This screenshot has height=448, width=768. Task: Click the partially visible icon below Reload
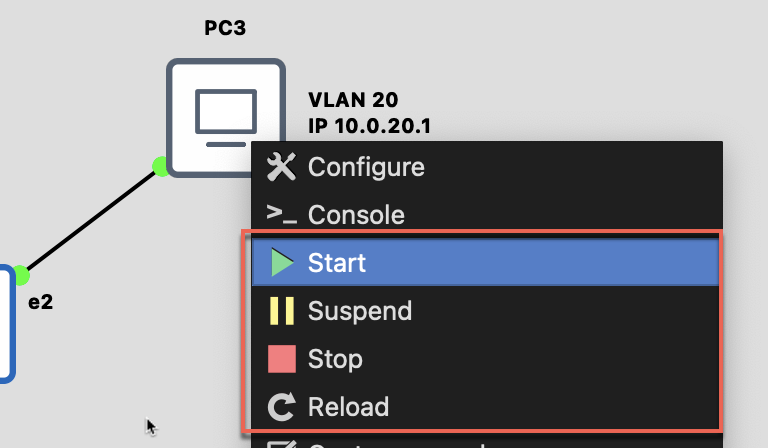point(282,443)
